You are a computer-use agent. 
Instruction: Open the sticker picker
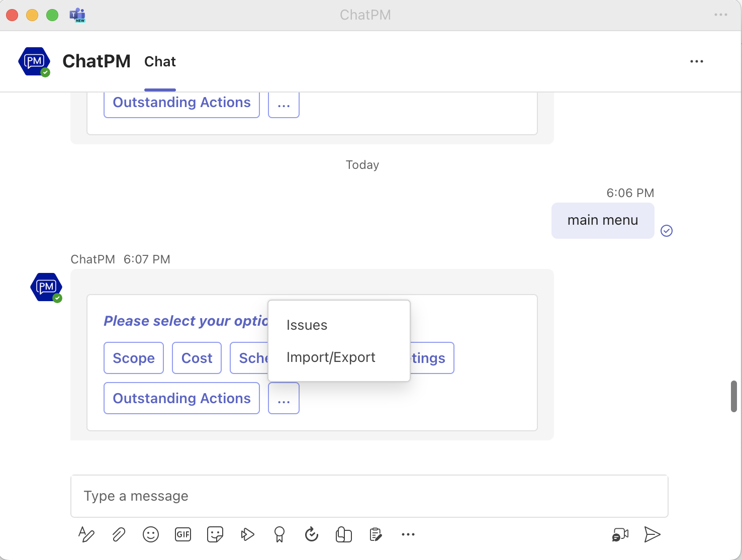click(215, 534)
